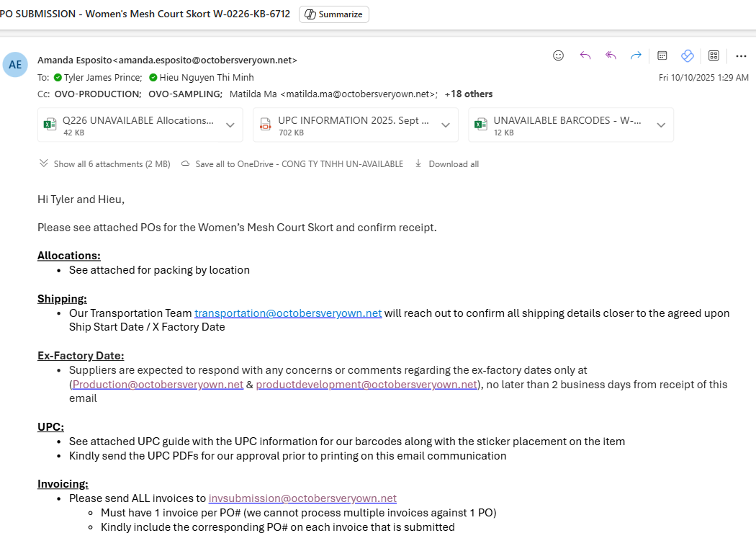Click the Reply All double-arrow icon
This screenshot has height=533, width=756.
tap(611, 55)
